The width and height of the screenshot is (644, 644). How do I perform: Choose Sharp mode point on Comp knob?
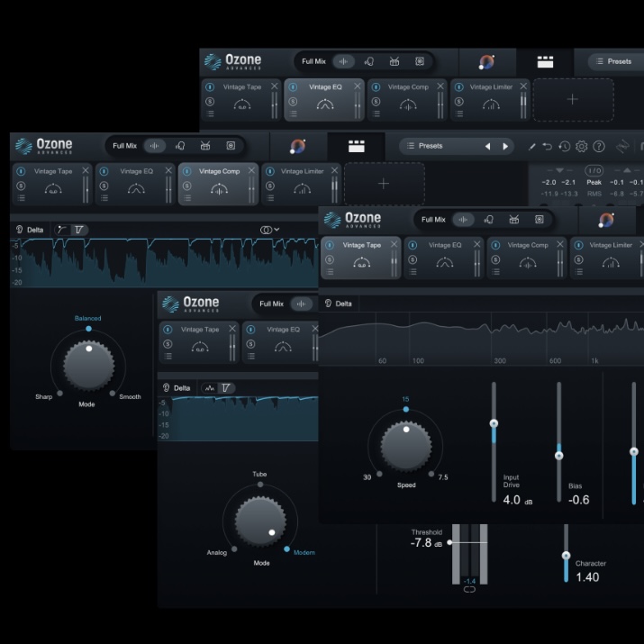pos(60,393)
